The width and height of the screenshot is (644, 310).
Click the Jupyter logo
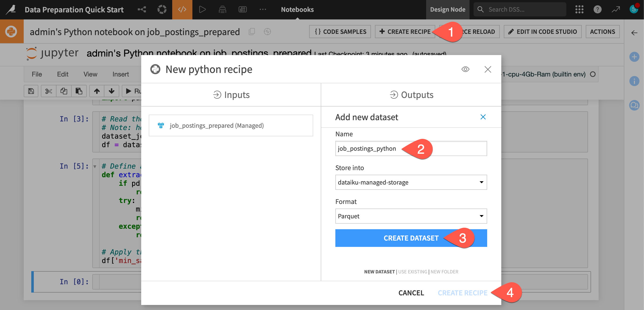[x=52, y=53]
